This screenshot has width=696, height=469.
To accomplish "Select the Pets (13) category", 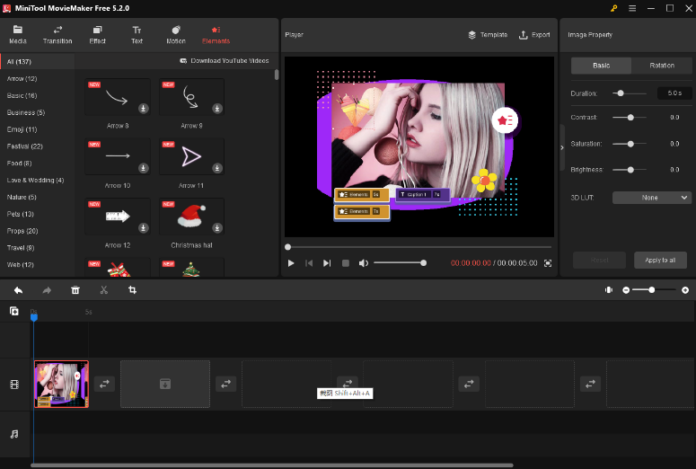I will click(x=20, y=214).
